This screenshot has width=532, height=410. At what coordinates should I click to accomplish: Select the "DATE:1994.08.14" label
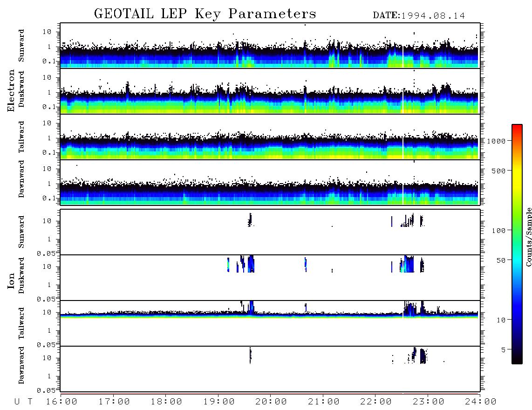coord(419,15)
